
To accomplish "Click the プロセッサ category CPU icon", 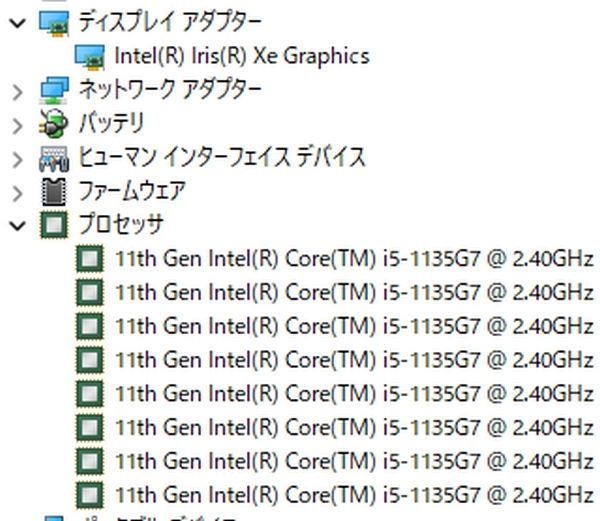I will coord(54,225).
